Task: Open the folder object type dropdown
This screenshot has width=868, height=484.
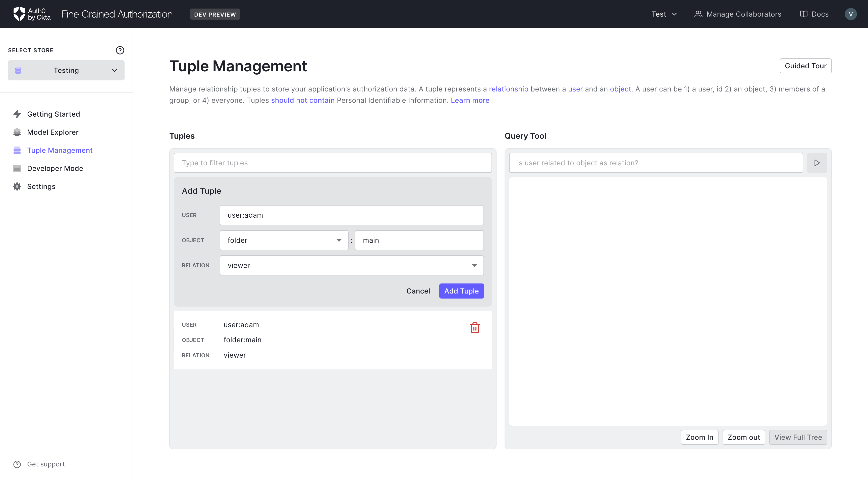Action: point(284,240)
